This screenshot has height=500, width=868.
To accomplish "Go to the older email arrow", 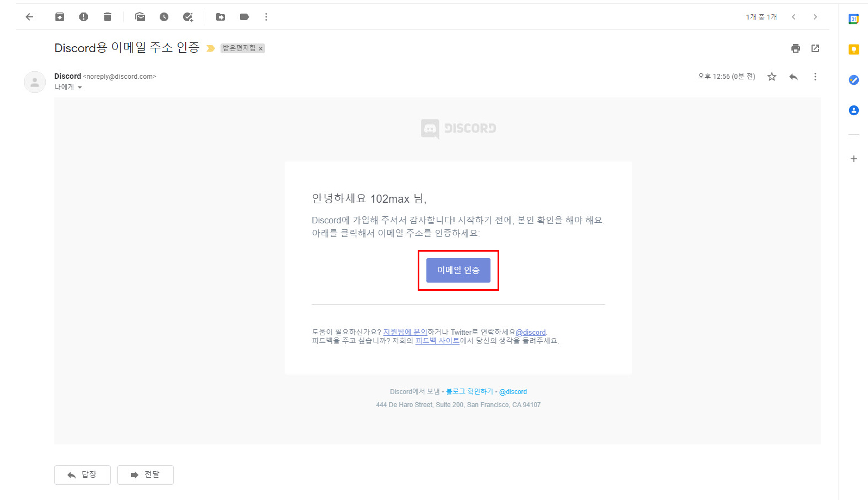I will pos(815,17).
